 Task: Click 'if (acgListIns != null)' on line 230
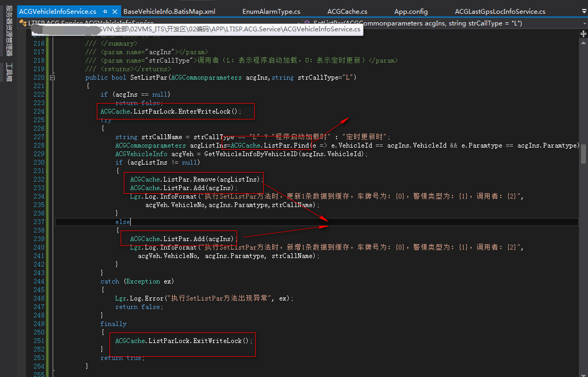tap(157, 162)
